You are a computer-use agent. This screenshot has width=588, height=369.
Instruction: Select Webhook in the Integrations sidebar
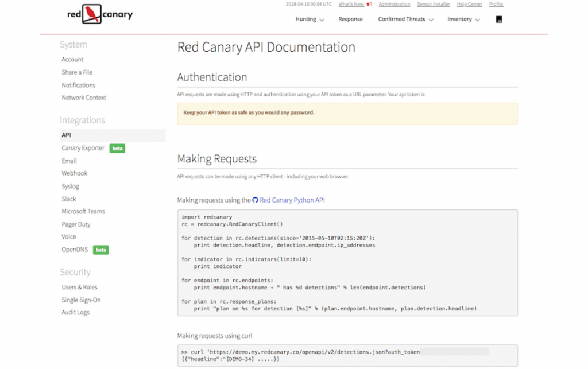75,173
